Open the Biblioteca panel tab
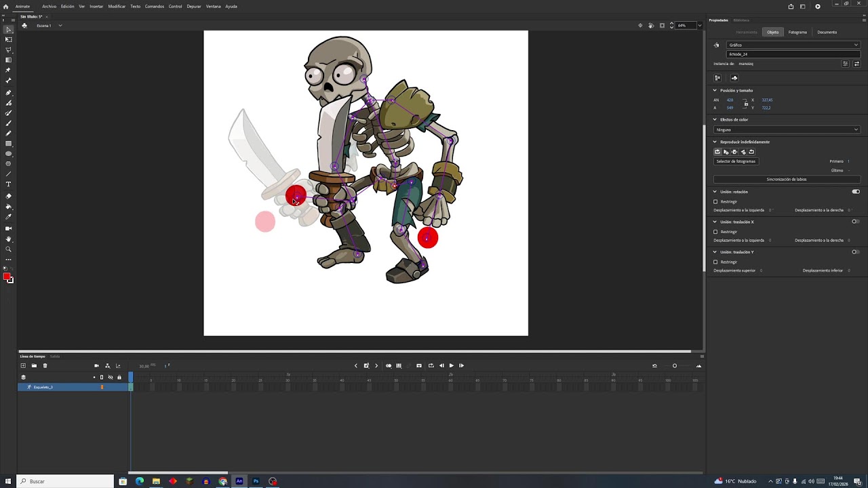 [741, 20]
